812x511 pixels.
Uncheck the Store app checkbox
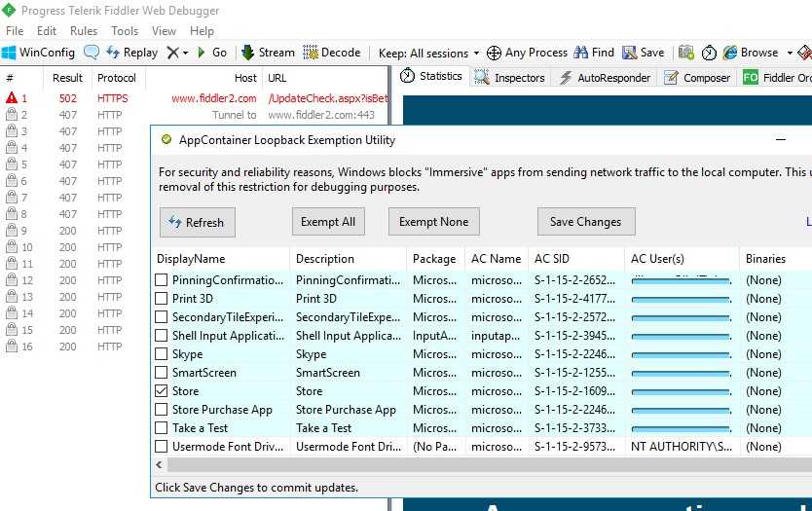[x=163, y=391]
